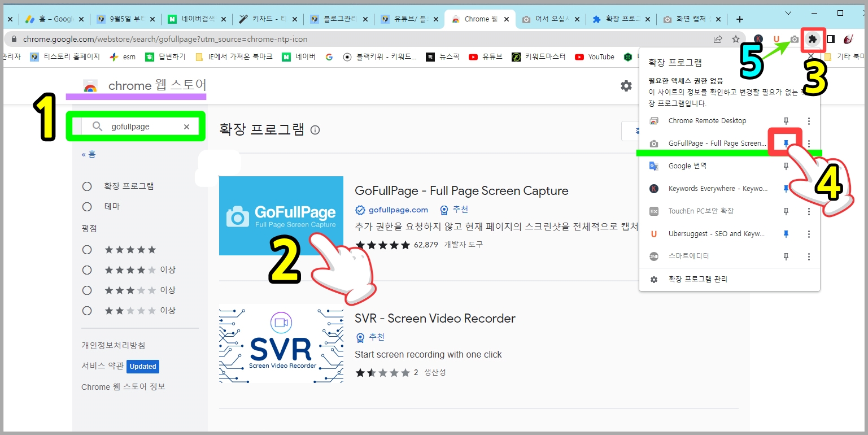868x435 pixels.
Task: Open the 블랙키위 bookmark
Action: pos(380,56)
